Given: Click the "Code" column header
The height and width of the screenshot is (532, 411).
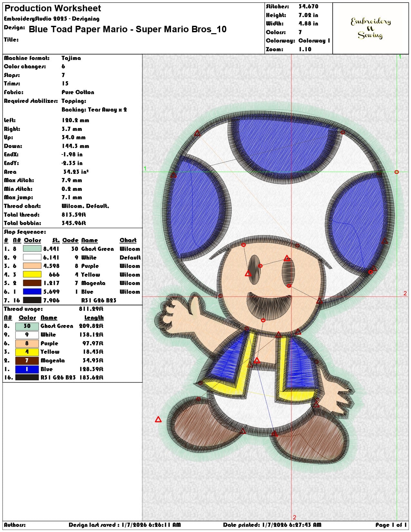Looking at the screenshot, I should (70, 240).
